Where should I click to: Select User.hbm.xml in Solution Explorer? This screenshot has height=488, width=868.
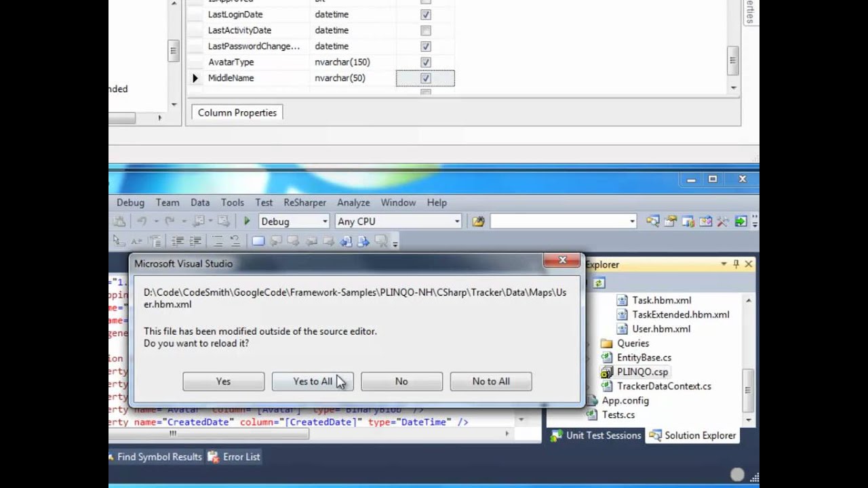661,329
